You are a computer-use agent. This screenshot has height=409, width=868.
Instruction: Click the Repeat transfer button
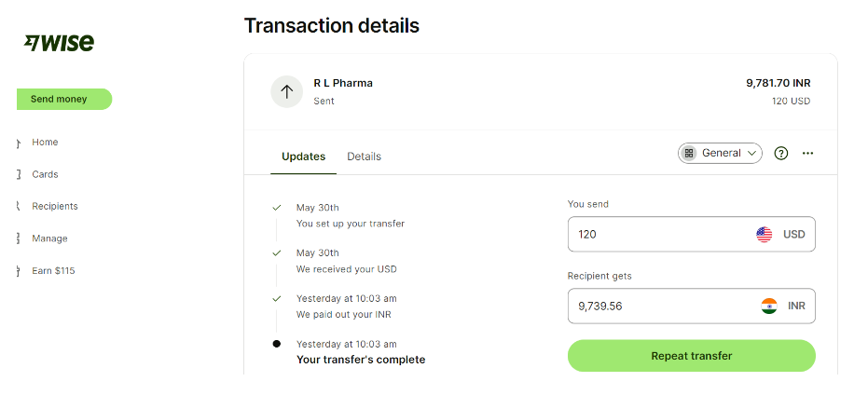(692, 356)
